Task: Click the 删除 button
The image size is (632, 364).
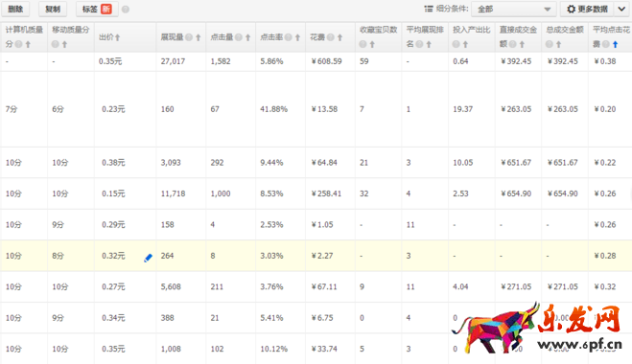Action: tap(15, 9)
